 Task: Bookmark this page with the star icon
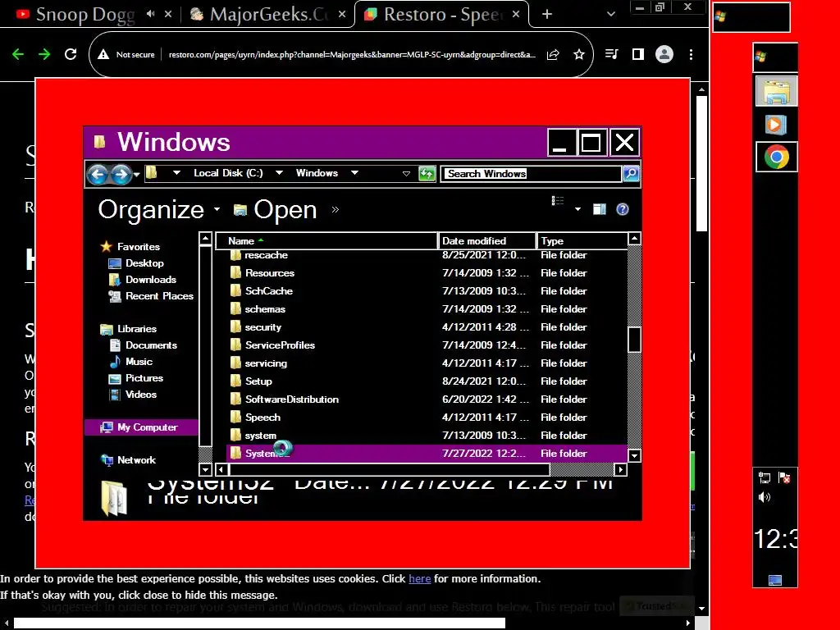tap(579, 54)
